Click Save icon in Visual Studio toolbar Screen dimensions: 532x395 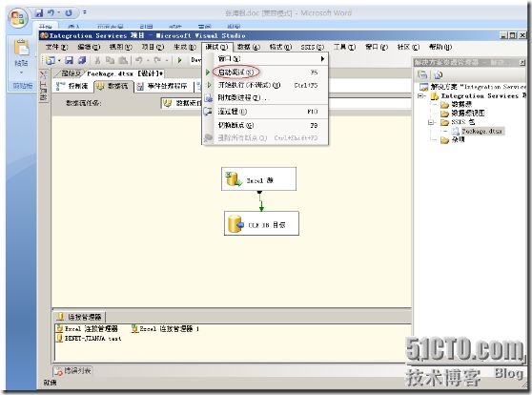(x=70, y=60)
